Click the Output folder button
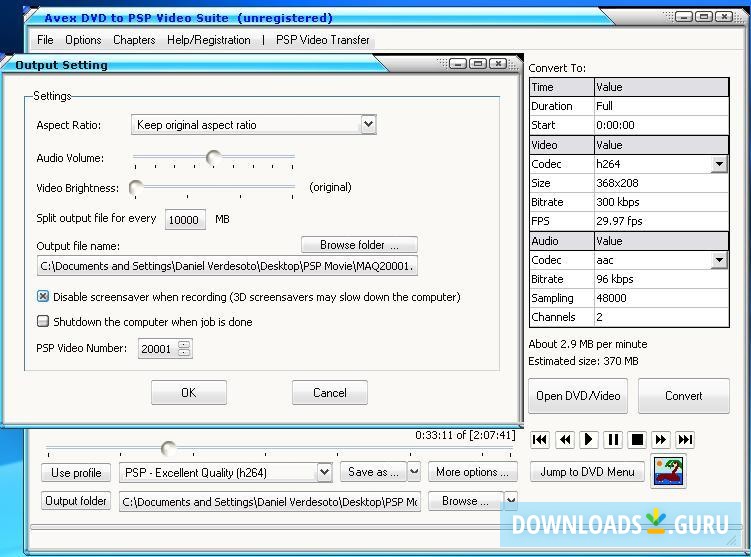Viewport: 751px width, 557px height. pos(76,501)
